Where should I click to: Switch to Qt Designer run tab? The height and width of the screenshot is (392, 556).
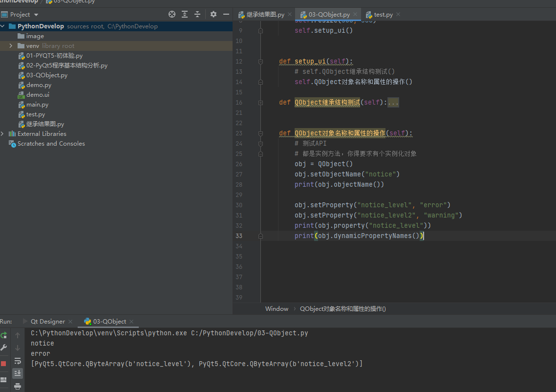click(x=47, y=322)
